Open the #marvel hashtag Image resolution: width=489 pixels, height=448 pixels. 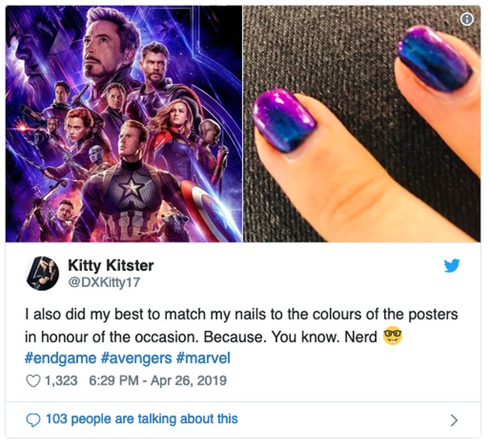tap(203, 358)
